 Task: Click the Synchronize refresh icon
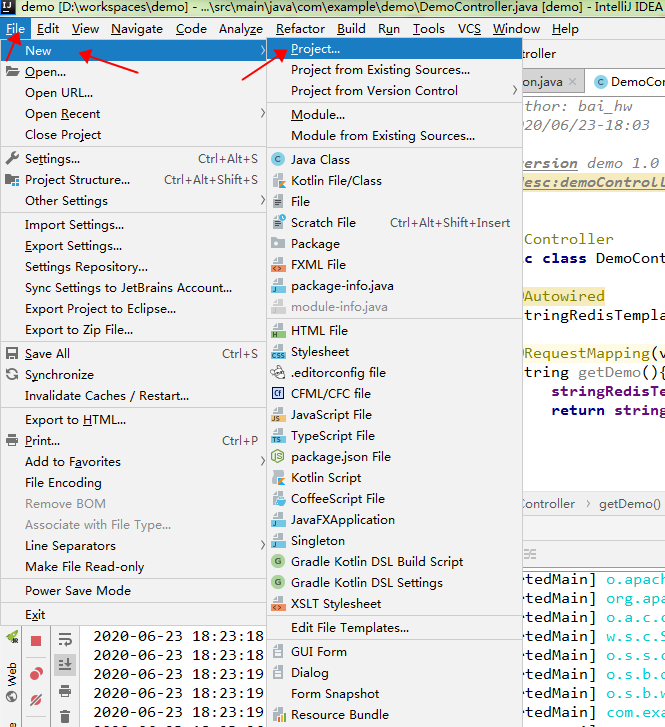[x=12, y=374]
